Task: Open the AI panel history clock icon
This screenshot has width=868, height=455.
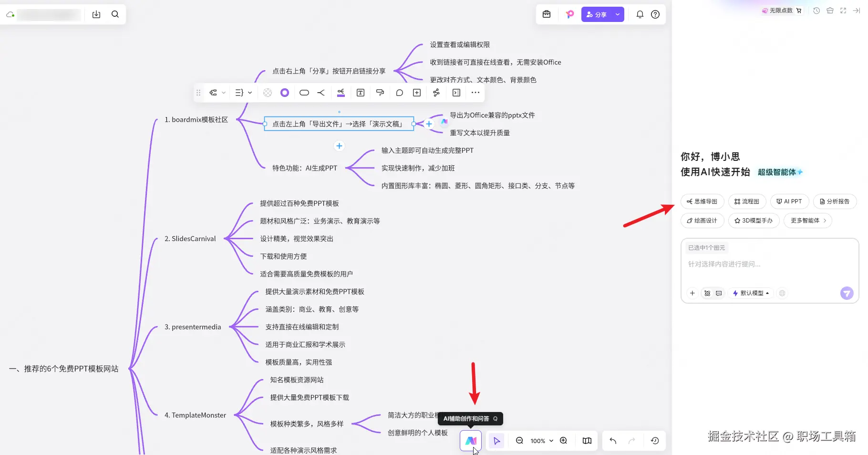Action: coord(816,11)
